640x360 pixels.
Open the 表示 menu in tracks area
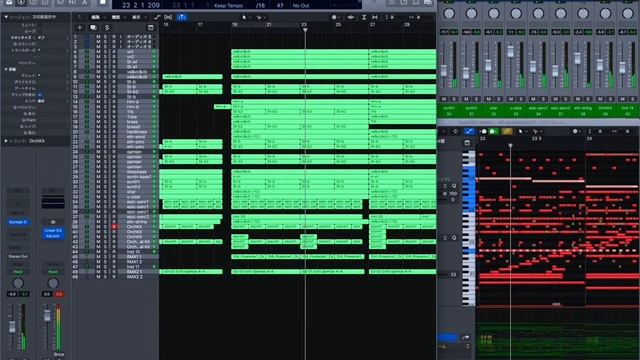[x=138, y=17]
